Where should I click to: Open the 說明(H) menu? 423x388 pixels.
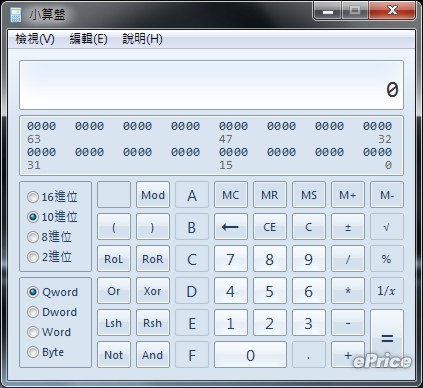coord(142,39)
